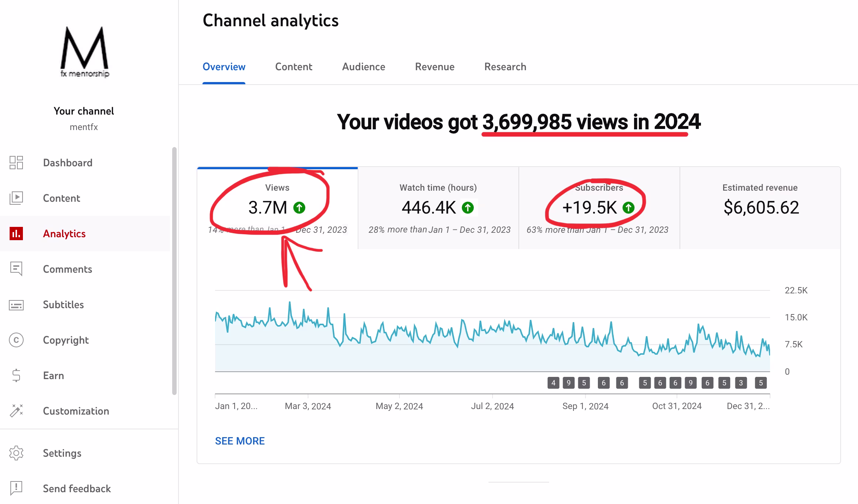This screenshot has height=504, width=858.
Task: Open the Comments icon in sidebar
Action: tap(16, 269)
